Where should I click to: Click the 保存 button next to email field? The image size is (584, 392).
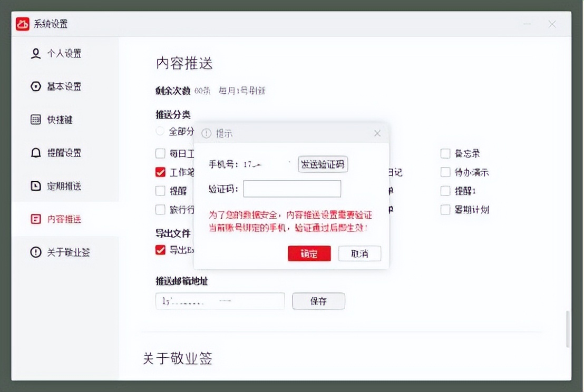[318, 301]
